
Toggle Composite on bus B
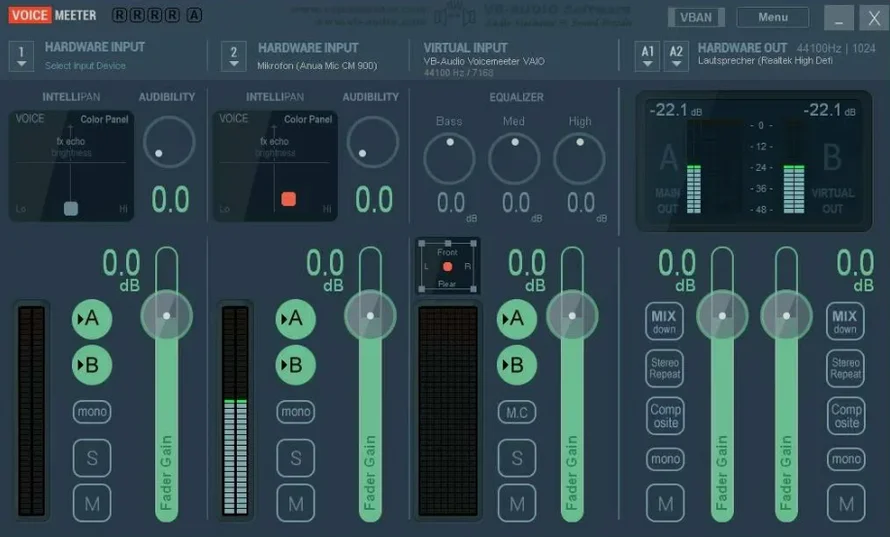[x=846, y=416]
